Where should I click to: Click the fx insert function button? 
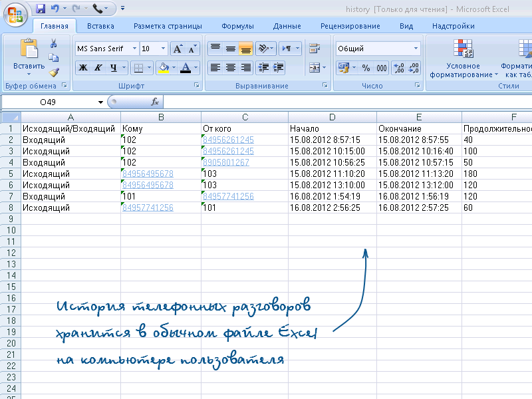(x=155, y=102)
